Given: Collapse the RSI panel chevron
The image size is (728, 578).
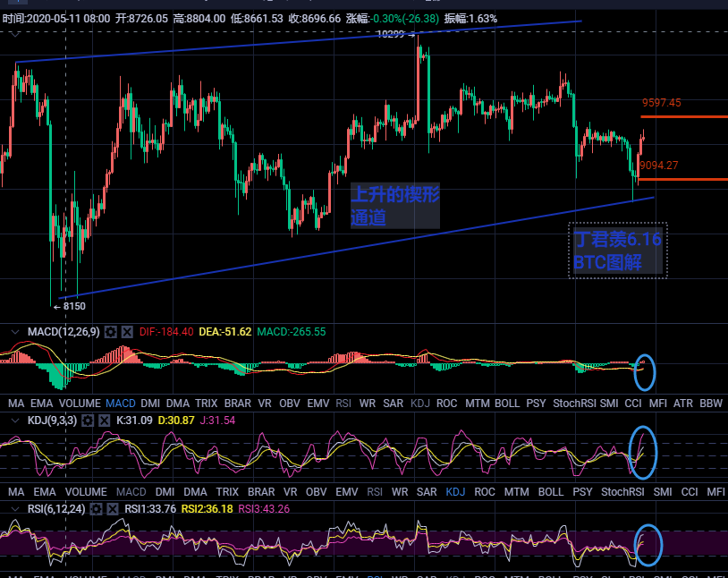Looking at the screenshot, I should 13,509.
